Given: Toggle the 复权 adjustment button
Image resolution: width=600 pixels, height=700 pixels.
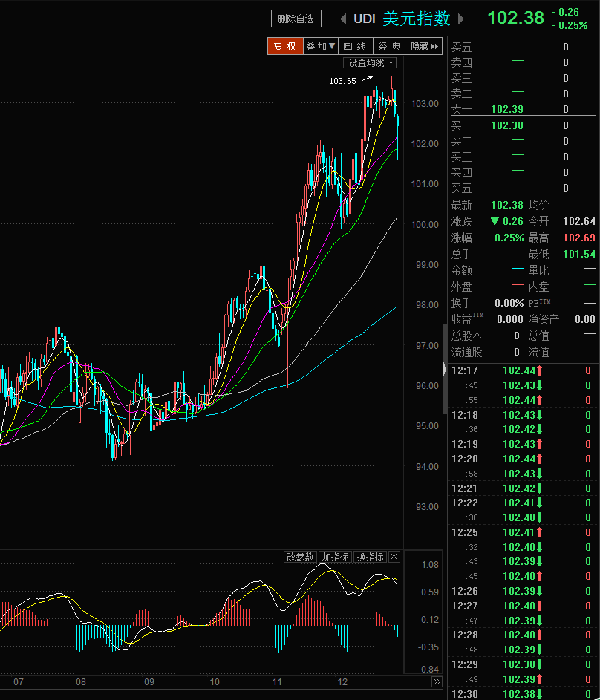Looking at the screenshot, I should (x=285, y=46).
